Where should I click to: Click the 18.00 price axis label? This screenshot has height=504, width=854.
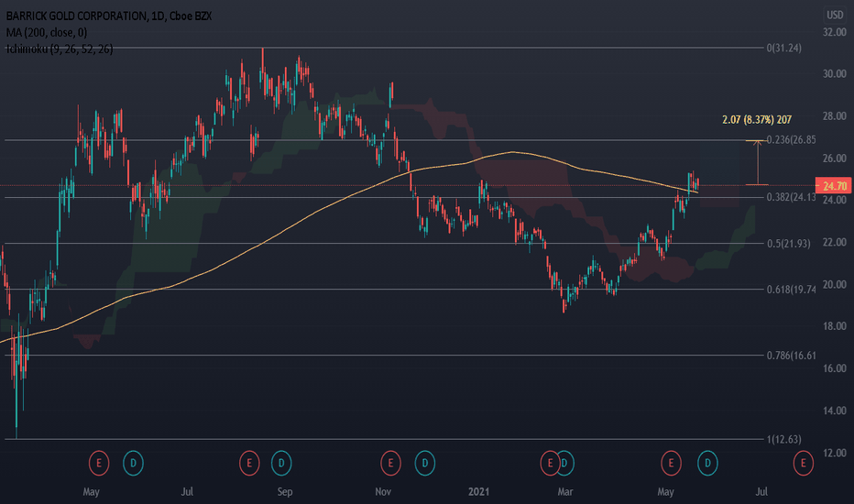tap(835, 326)
